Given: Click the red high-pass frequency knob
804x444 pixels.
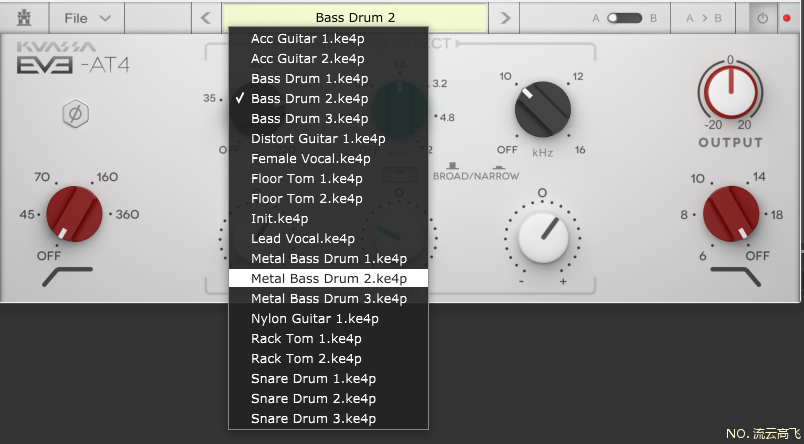Looking at the screenshot, I should pos(75,213).
